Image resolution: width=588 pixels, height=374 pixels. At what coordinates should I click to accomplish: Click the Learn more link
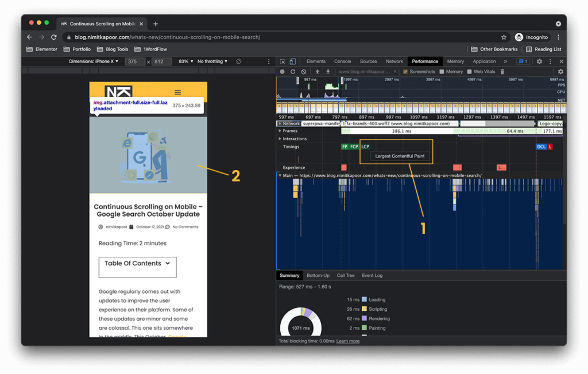[x=347, y=341]
